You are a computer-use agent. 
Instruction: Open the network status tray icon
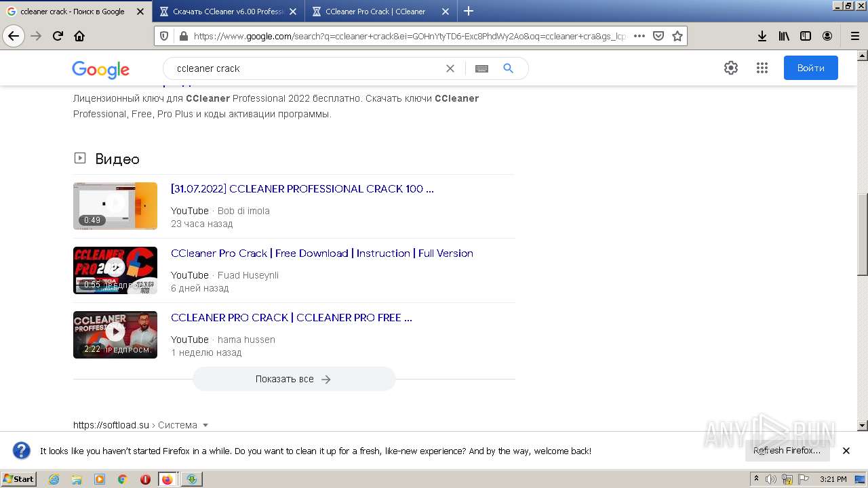[x=787, y=479]
